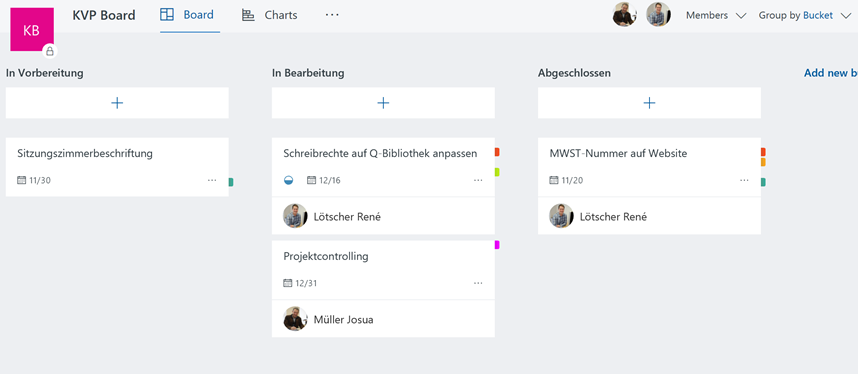Click Müller Josua avatar on Projektcontrolling card

(295, 319)
